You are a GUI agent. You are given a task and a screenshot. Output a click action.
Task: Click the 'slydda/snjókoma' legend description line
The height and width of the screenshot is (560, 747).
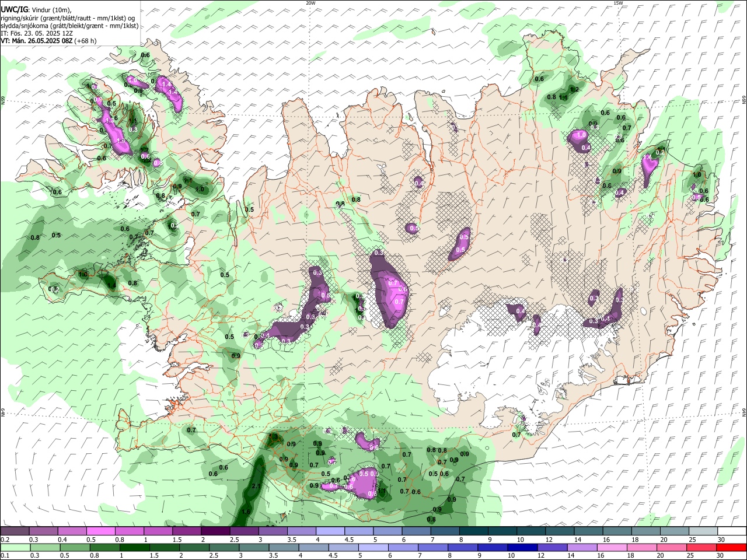[x=69, y=26]
